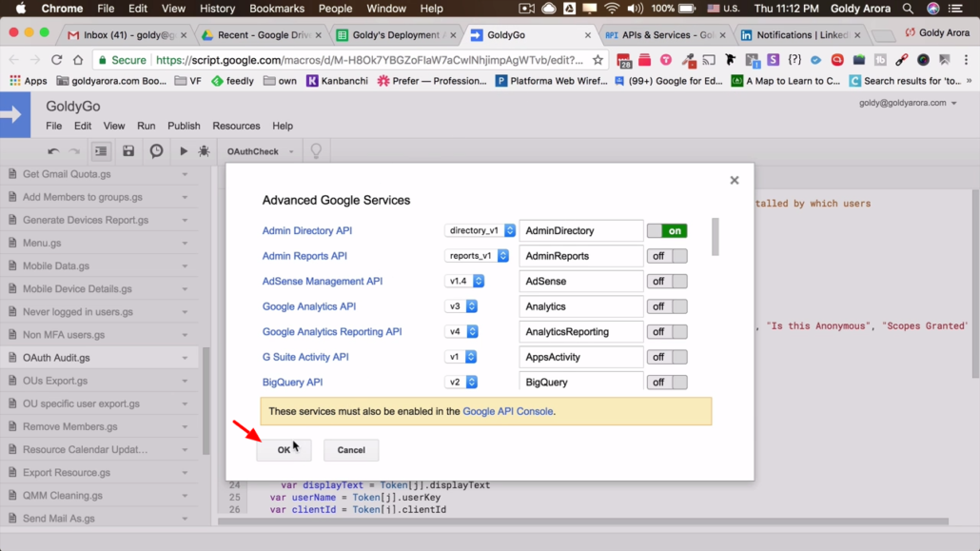
Task: Open BigQuery API link
Action: [x=292, y=383]
